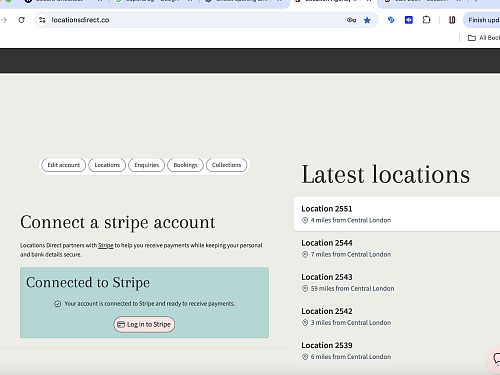500x375 pixels.
Task: Click the password key icon in address bar
Action: pyautogui.click(x=351, y=20)
